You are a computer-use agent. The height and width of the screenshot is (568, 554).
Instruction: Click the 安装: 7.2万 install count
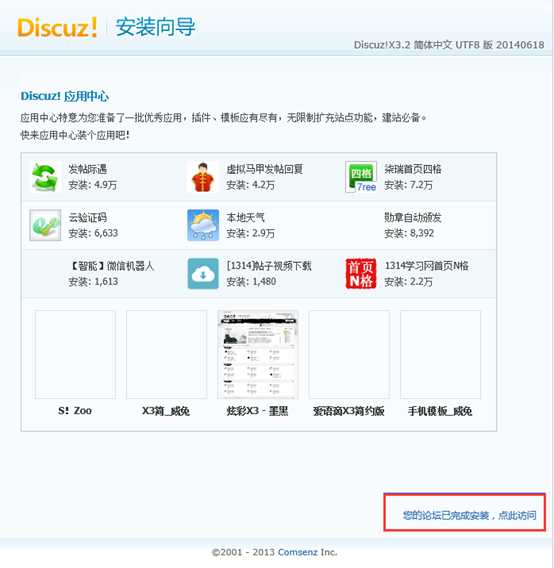click(409, 185)
